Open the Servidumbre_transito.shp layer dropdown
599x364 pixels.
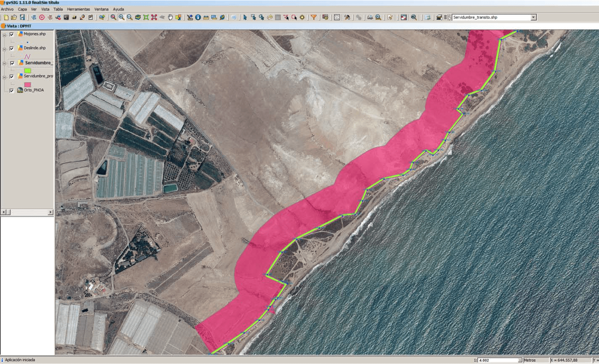pyautogui.click(x=533, y=18)
